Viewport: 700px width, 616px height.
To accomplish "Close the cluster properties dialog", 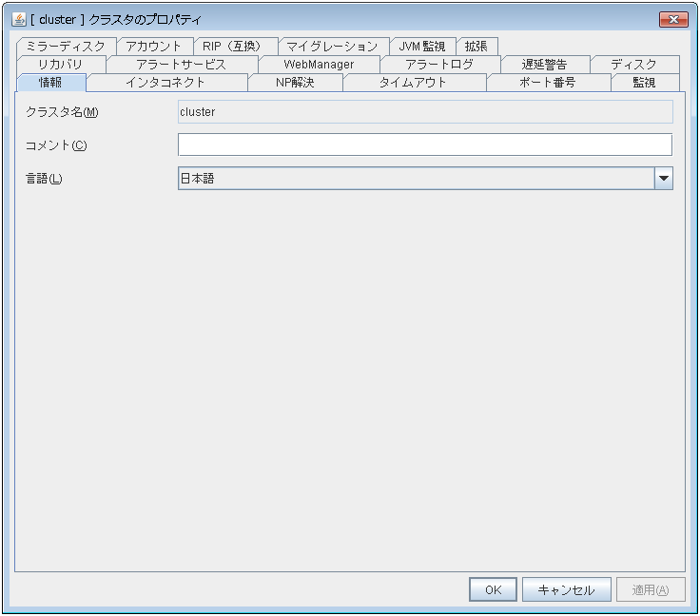I will tap(673, 19).
